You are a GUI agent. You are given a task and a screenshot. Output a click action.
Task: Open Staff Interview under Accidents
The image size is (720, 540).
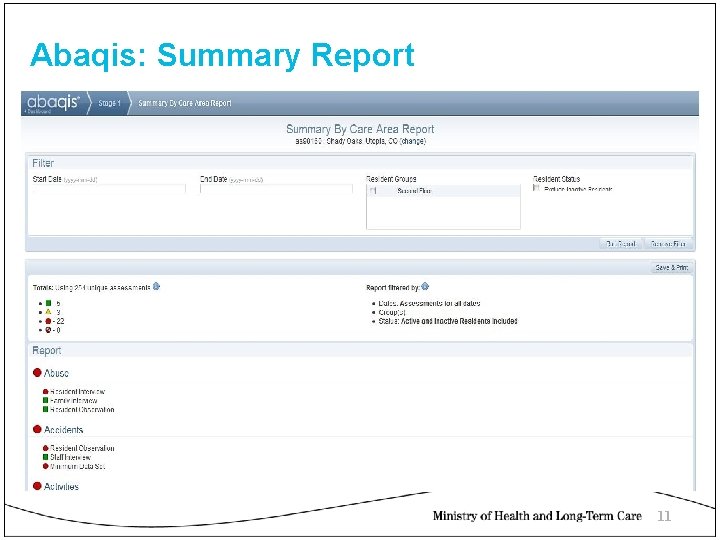71,457
